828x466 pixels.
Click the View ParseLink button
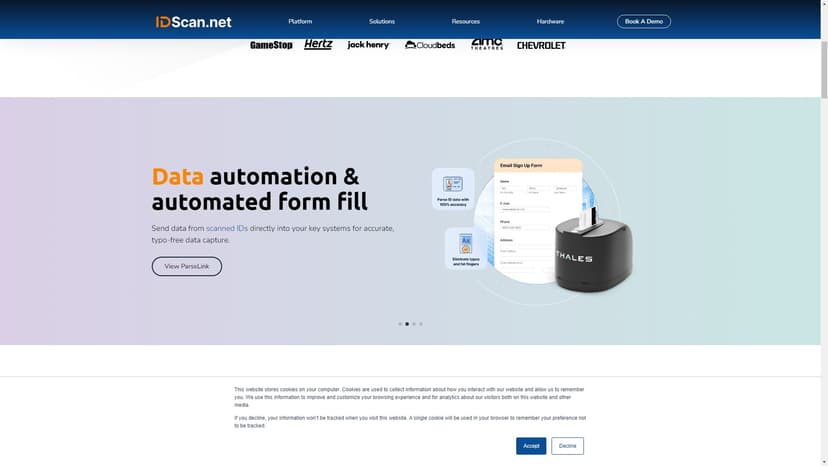tap(187, 266)
